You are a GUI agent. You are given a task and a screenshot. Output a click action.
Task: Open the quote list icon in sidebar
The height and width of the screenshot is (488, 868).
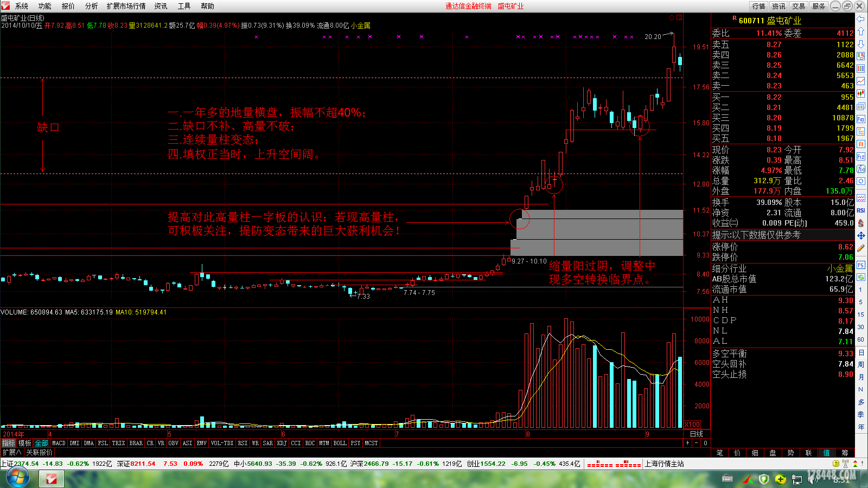pyautogui.click(x=861, y=56)
